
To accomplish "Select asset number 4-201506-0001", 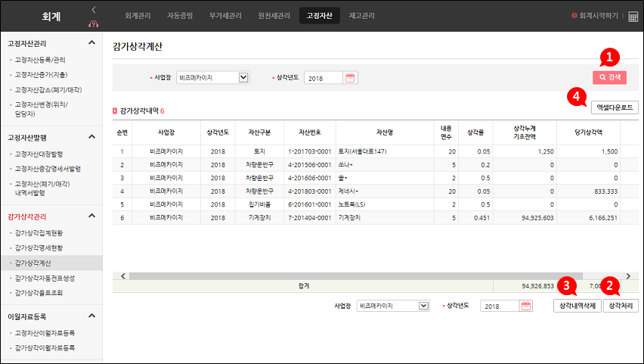I will point(310,164).
